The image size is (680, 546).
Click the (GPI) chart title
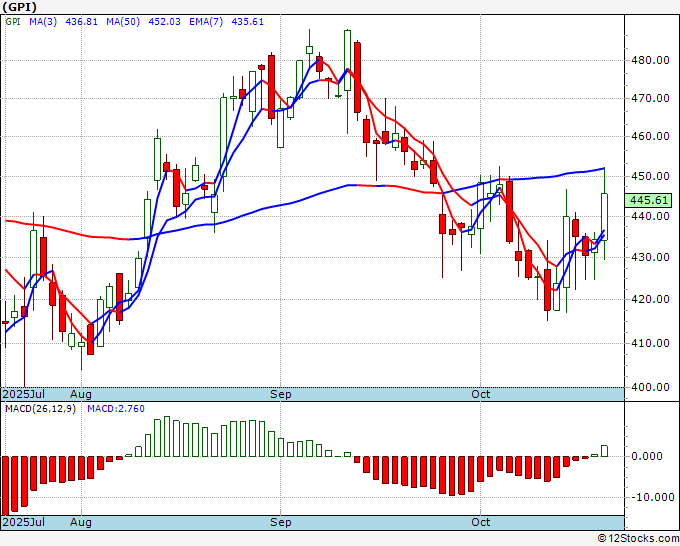tap(20, 7)
